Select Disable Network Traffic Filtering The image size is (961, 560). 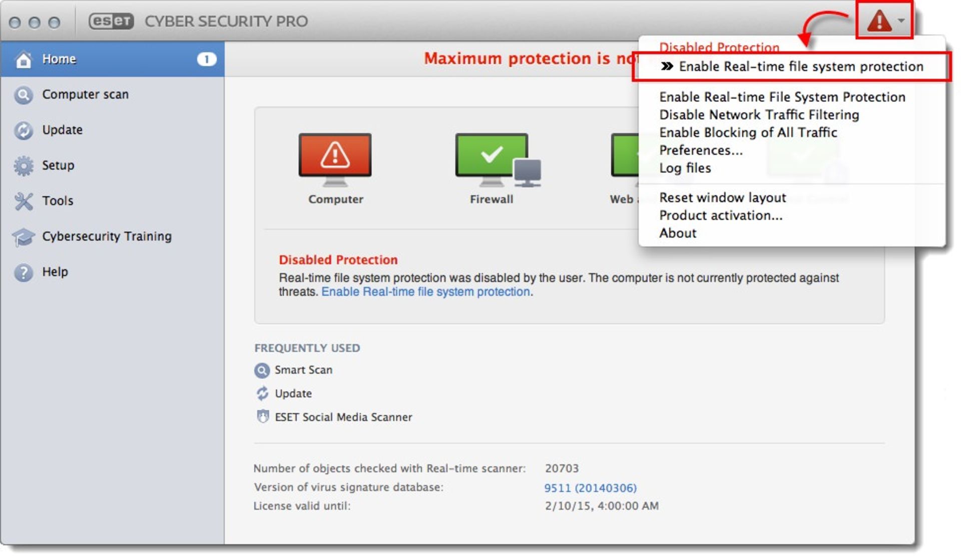[x=759, y=115]
